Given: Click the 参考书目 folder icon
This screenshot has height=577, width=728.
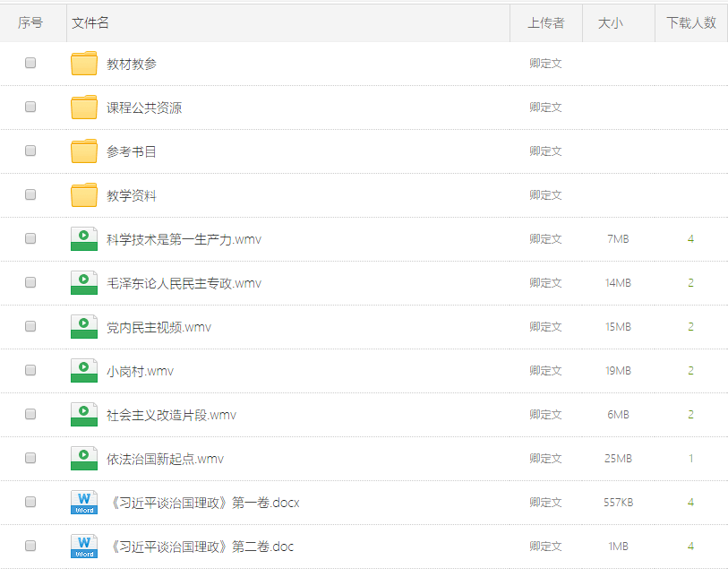Looking at the screenshot, I should click(x=84, y=151).
